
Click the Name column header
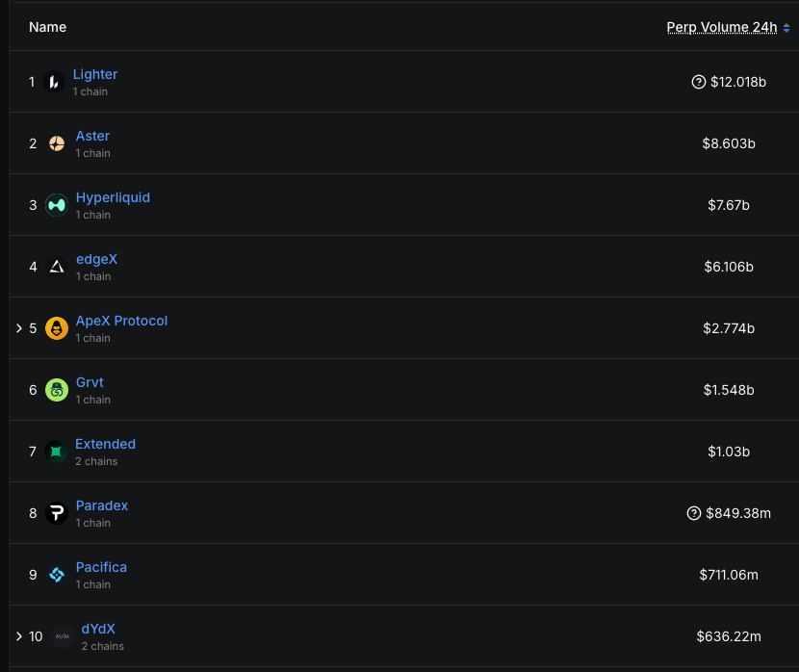pos(47,27)
